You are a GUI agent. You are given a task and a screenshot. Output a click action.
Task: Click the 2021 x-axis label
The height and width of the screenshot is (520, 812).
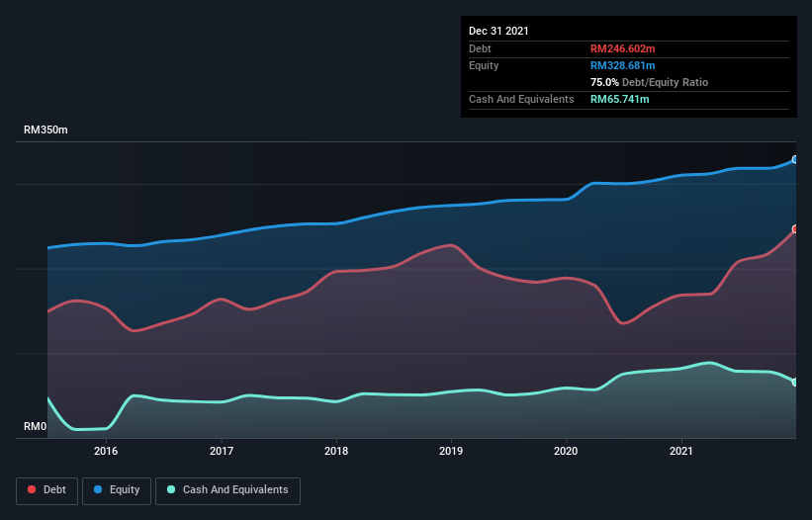point(681,451)
